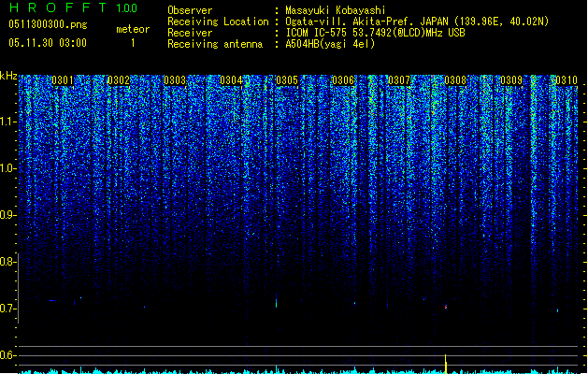Screen dimensions: 588x374
Task: Click the 0303 time marker
Action: pyautogui.click(x=175, y=80)
